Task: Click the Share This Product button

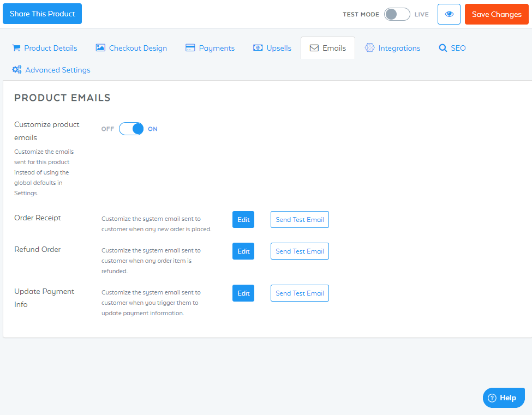Action: [43, 14]
